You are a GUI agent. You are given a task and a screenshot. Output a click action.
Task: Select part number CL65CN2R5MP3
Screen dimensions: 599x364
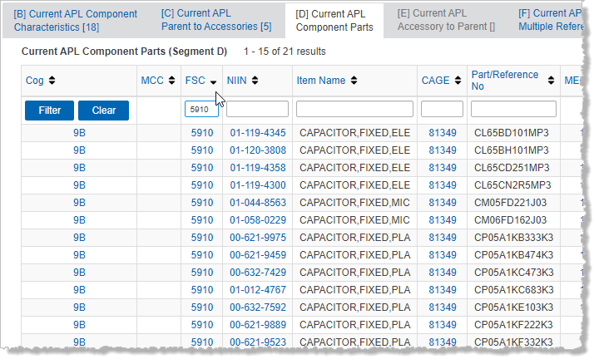tap(512, 185)
